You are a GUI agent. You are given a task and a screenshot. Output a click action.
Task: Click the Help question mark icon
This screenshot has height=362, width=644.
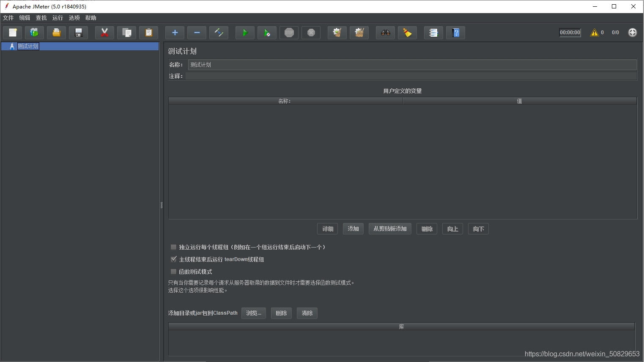coord(455,33)
